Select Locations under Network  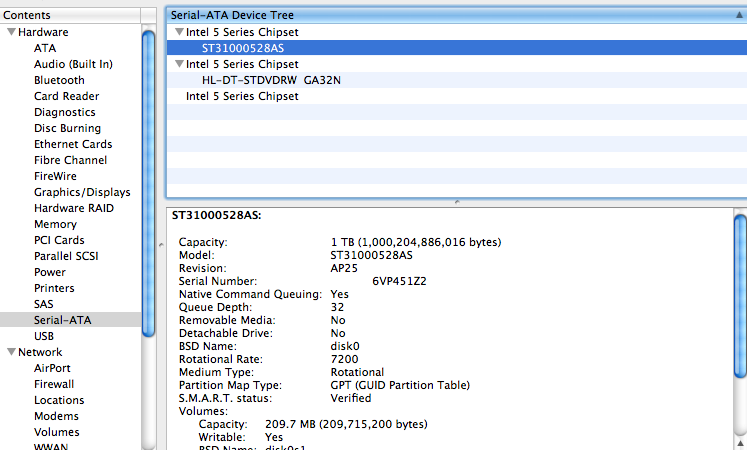coord(59,400)
